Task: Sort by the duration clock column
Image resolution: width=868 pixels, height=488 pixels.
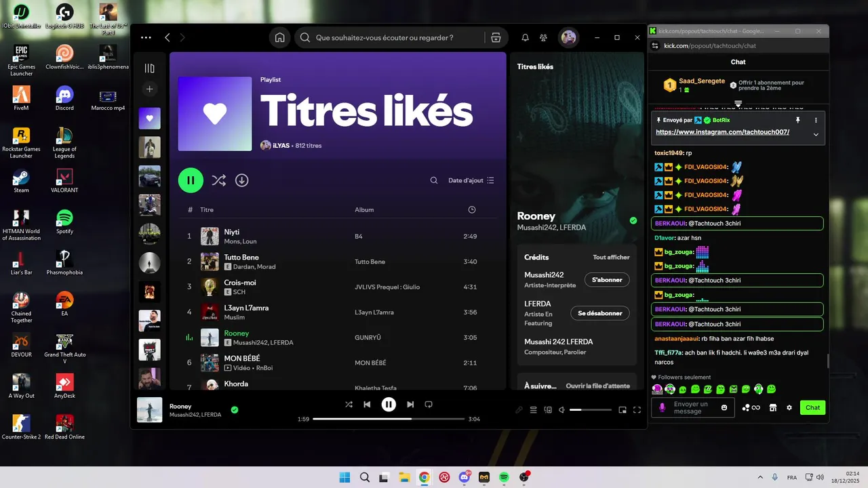Action: point(472,210)
